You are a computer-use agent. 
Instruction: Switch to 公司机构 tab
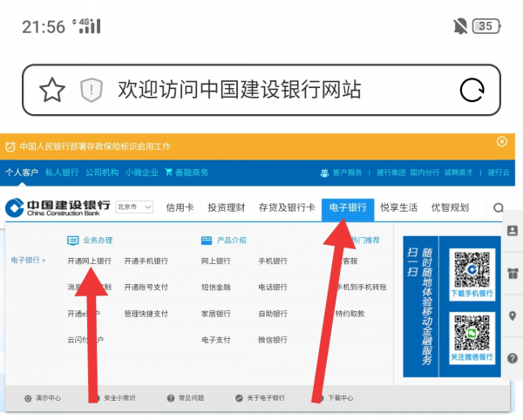[102, 173]
